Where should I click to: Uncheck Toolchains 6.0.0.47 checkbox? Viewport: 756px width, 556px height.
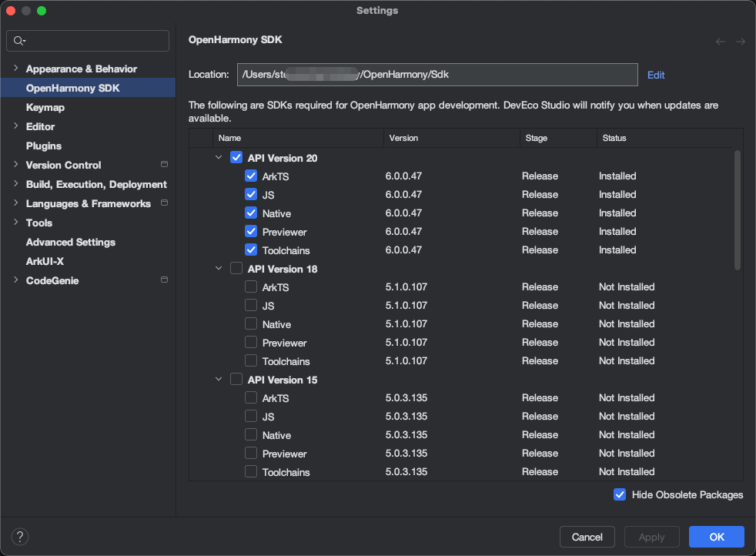pyautogui.click(x=251, y=250)
